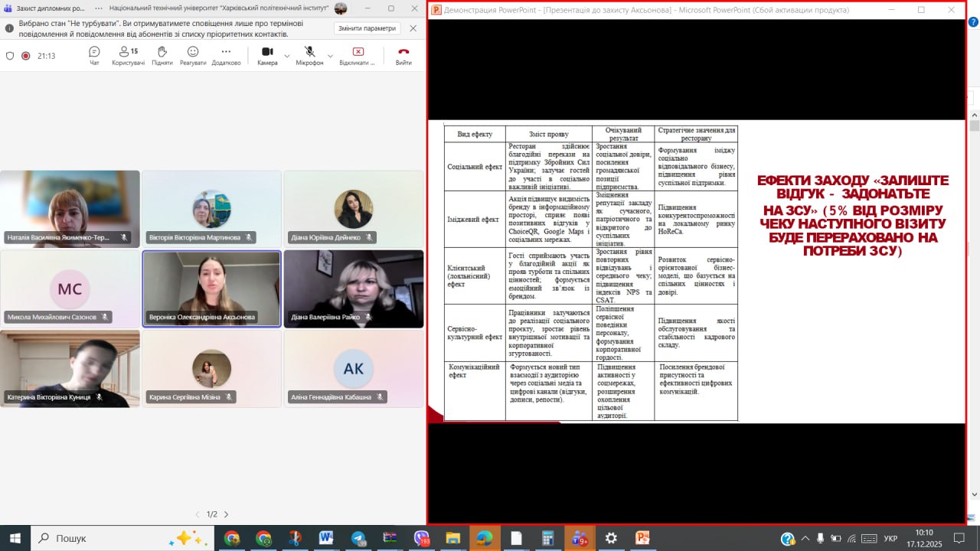
Task: Toggle the Камера video button
Action: [x=267, y=55]
